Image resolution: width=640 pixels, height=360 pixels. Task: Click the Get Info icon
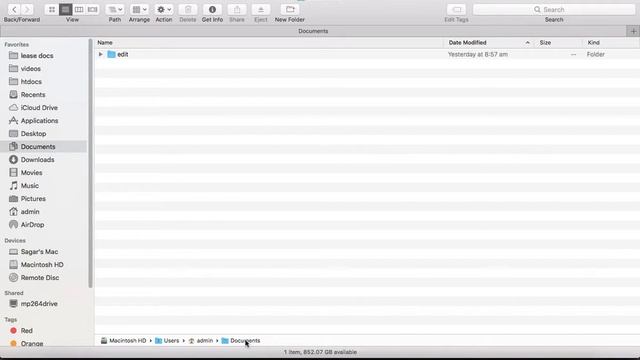(212, 9)
